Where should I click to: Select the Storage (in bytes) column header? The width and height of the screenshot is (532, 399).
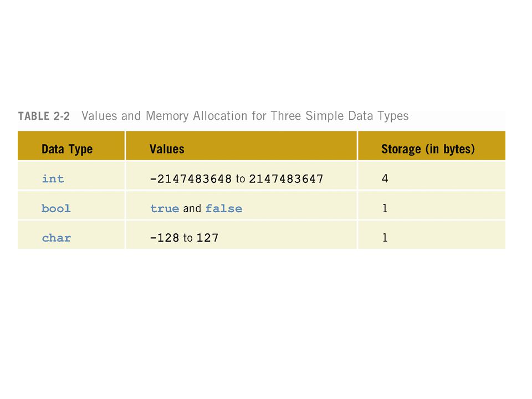(x=428, y=149)
